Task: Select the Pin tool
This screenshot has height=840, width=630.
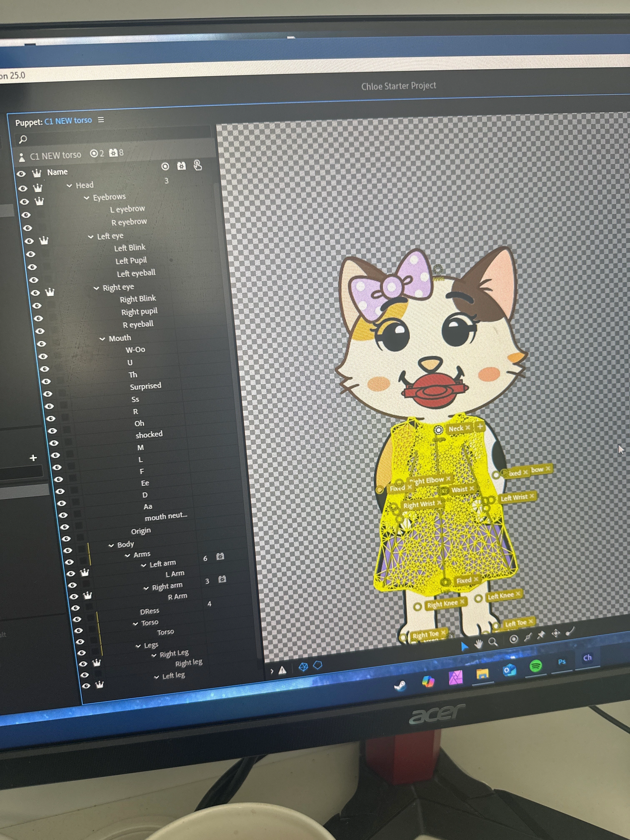Action: point(541,635)
